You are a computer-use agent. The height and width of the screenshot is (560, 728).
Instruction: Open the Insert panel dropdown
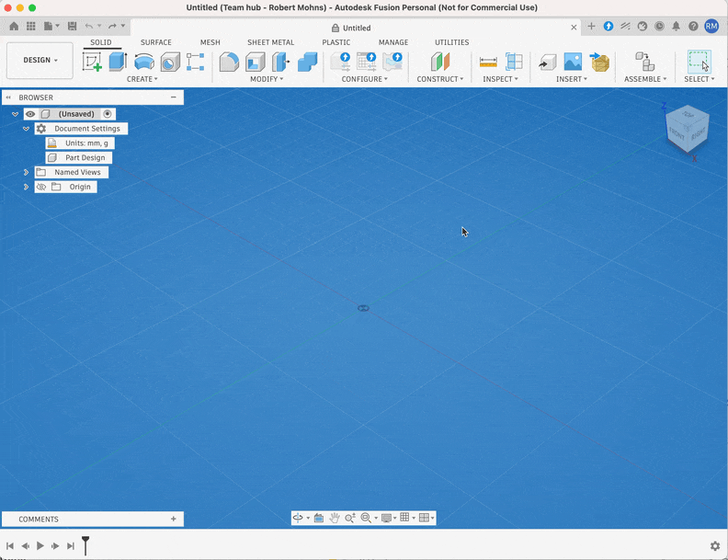pos(572,79)
